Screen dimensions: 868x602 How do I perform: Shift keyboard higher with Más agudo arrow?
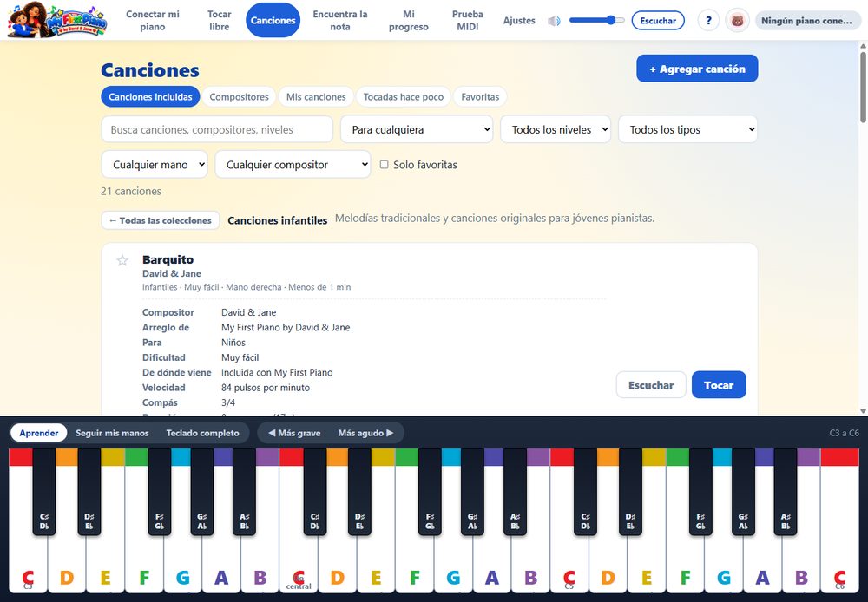[x=365, y=433]
